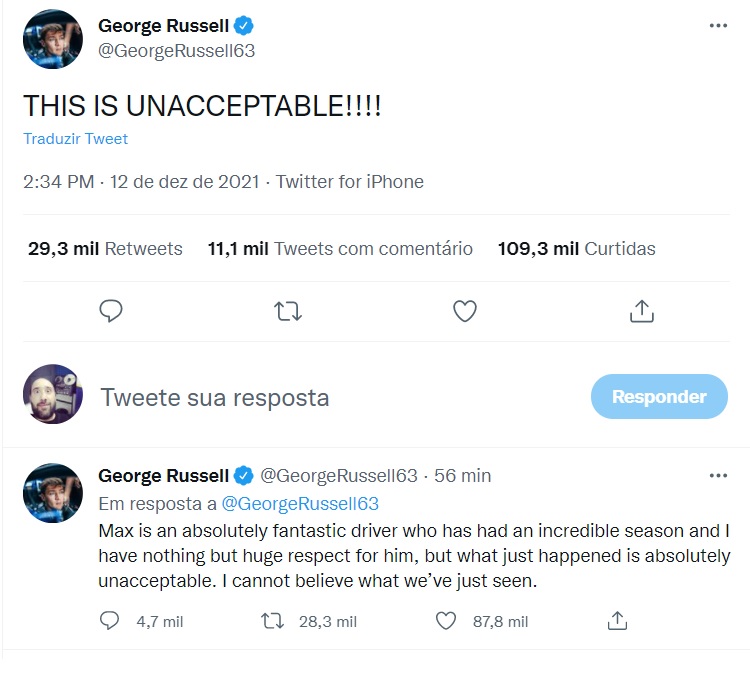Like the reply with 87,8 mil likes
This screenshot has height=692, width=750.
point(446,621)
